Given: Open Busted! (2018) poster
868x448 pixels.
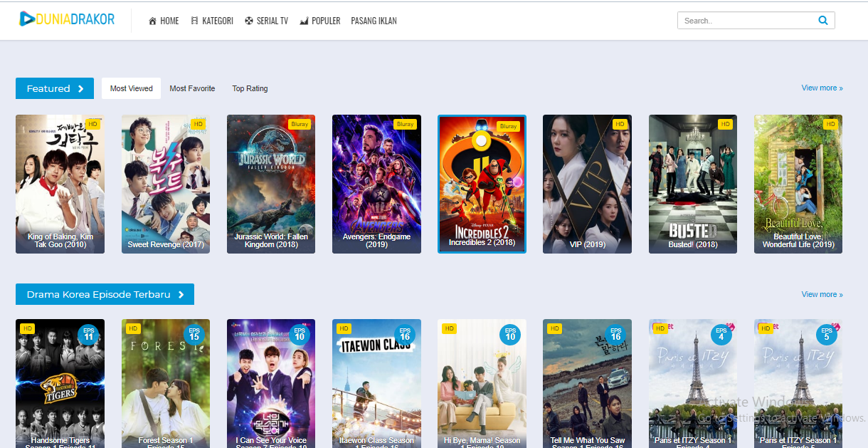Looking at the screenshot, I should pos(693,184).
